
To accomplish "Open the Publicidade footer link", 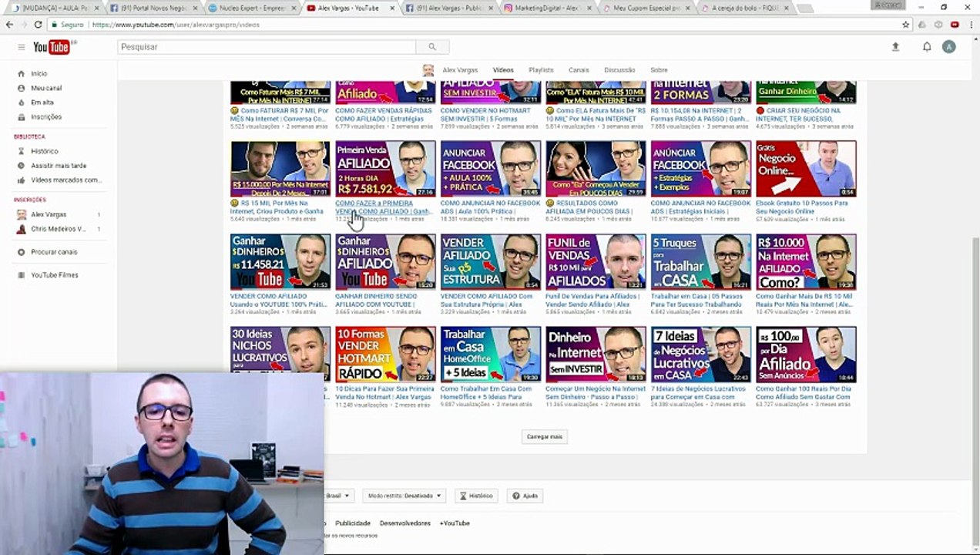I will pyautogui.click(x=352, y=523).
